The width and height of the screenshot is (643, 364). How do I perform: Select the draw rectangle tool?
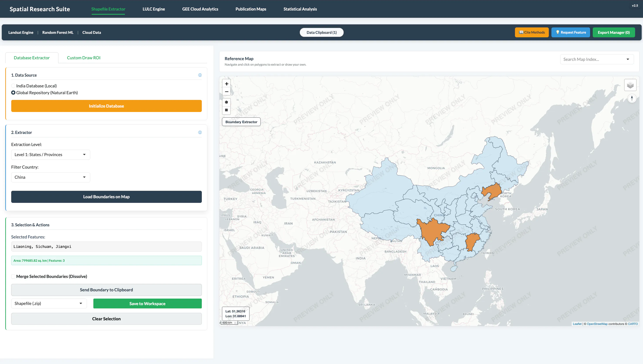pyautogui.click(x=226, y=110)
